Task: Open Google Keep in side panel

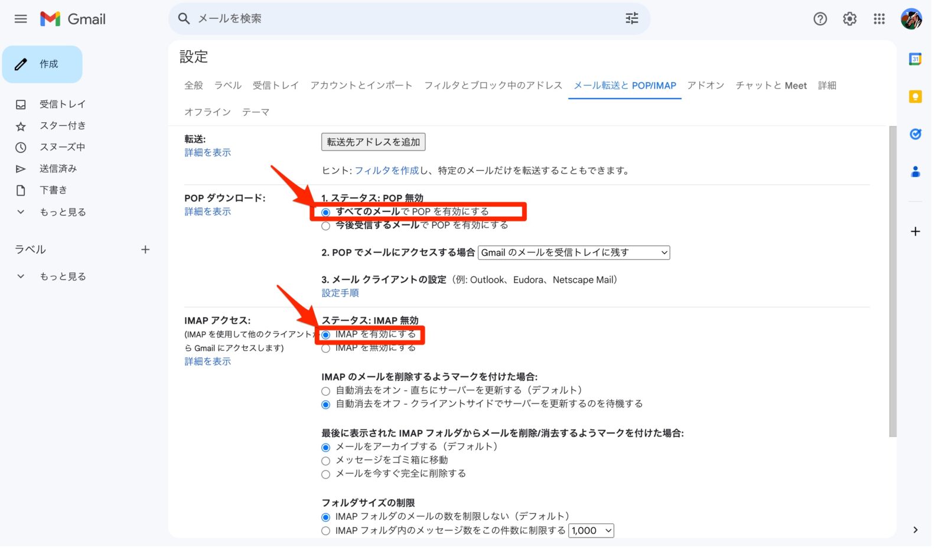Action: [915, 97]
